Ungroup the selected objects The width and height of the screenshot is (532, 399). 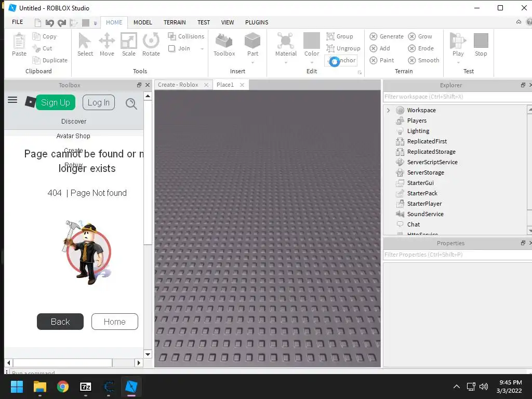coord(343,48)
